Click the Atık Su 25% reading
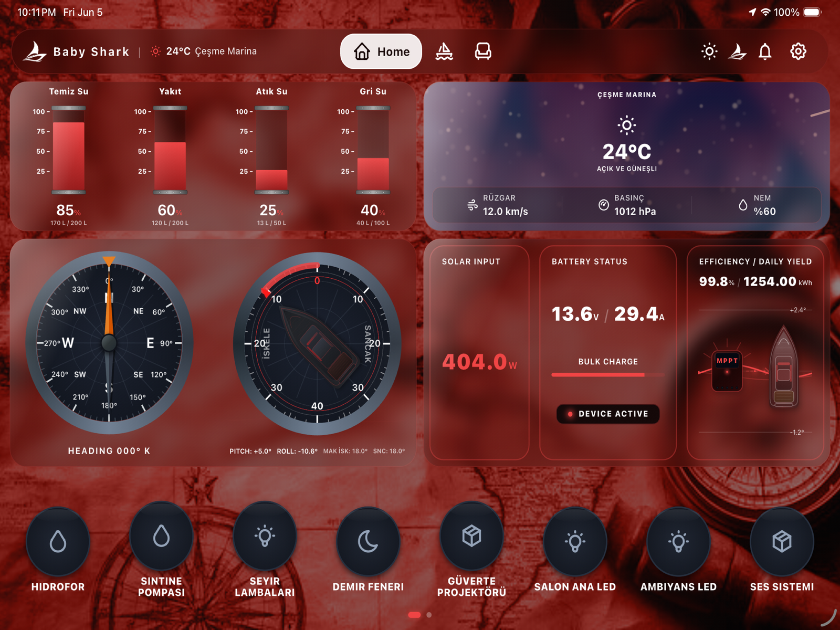The width and height of the screenshot is (840, 630). [x=271, y=211]
